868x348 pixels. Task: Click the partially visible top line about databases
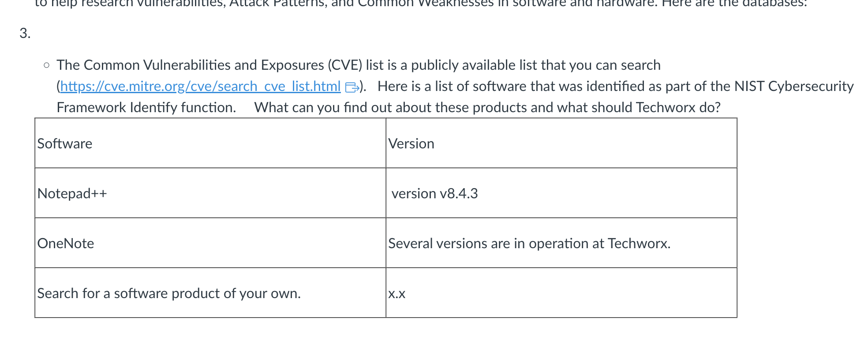pyautogui.click(x=421, y=4)
